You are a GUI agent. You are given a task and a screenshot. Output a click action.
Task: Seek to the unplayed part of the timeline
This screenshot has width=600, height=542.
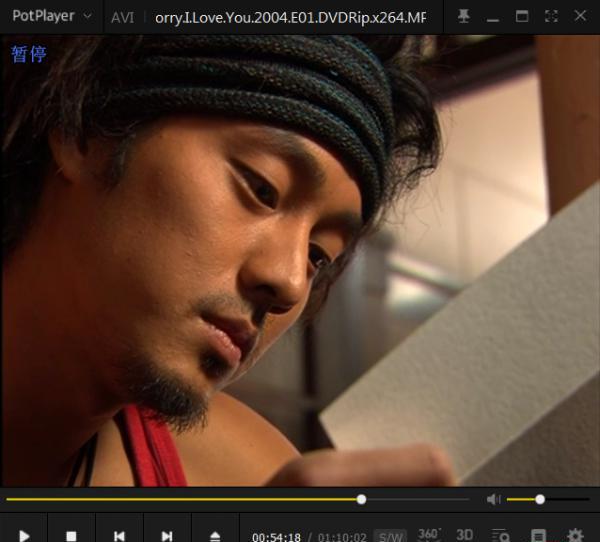click(417, 499)
